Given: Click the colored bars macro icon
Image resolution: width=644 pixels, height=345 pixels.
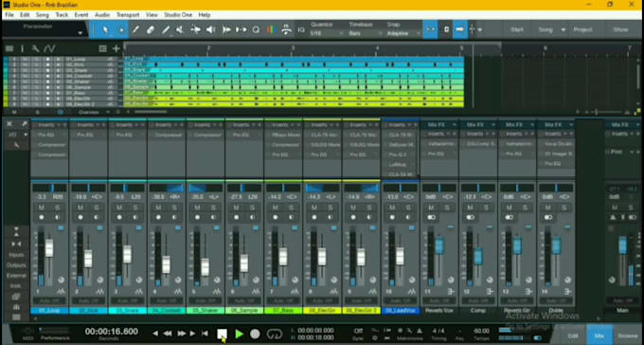Looking at the screenshot, I should [271, 29].
